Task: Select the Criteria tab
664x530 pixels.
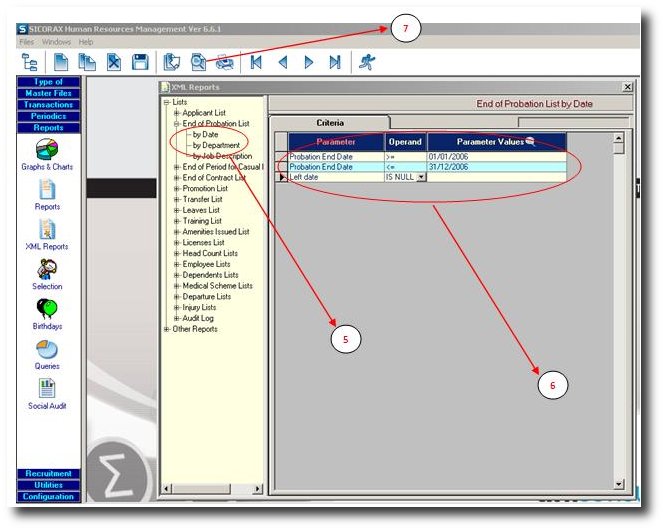Action: tap(330, 122)
